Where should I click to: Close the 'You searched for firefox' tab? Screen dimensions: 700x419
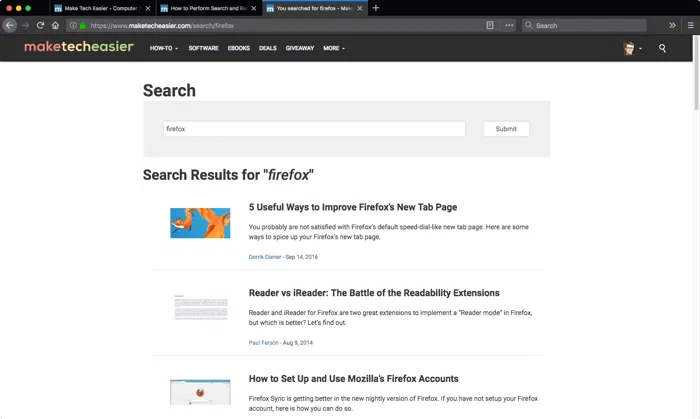coord(359,8)
